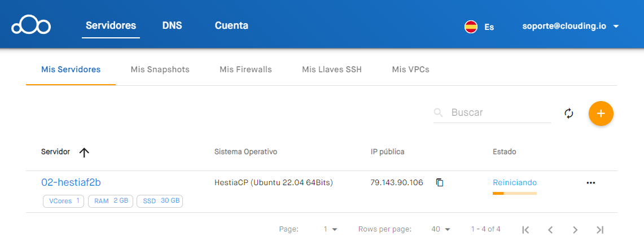Click the orange add server button
The width and height of the screenshot is (644, 249).
(601, 113)
